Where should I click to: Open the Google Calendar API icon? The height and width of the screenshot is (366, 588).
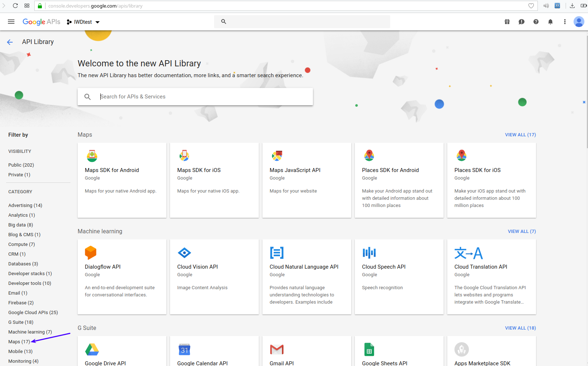click(x=184, y=349)
